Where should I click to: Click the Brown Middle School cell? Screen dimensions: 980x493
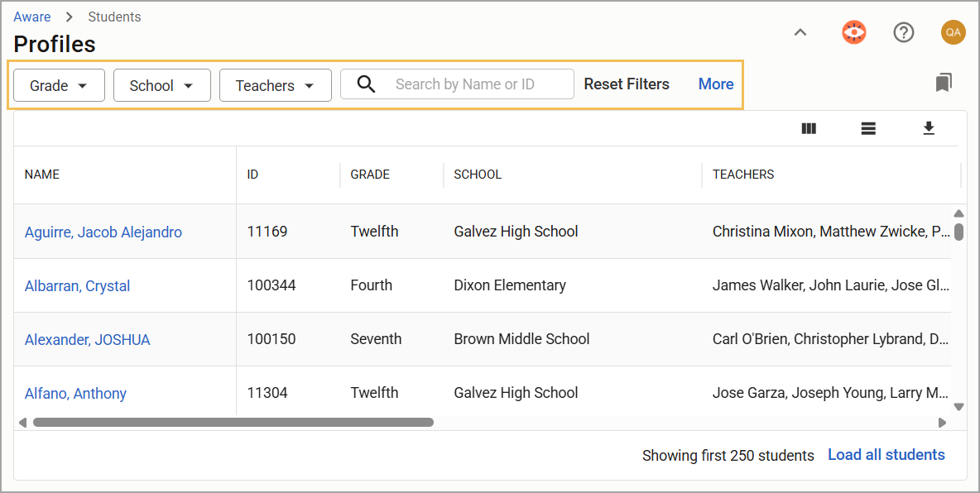[x=522, y=339]
